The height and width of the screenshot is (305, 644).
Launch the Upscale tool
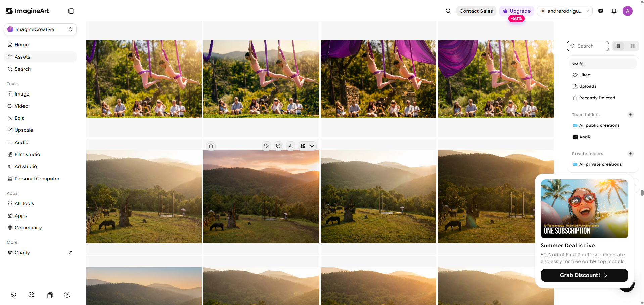pyautogui.click(x=40, y=130)
